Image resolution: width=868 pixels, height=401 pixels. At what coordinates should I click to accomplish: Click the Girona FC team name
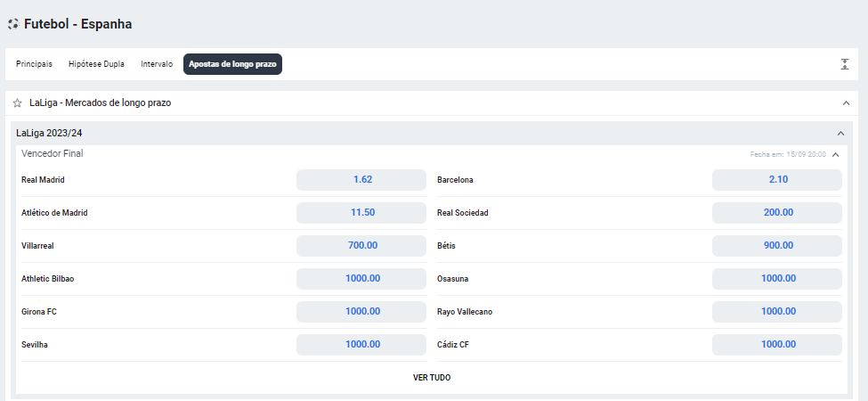pos(39,312)
